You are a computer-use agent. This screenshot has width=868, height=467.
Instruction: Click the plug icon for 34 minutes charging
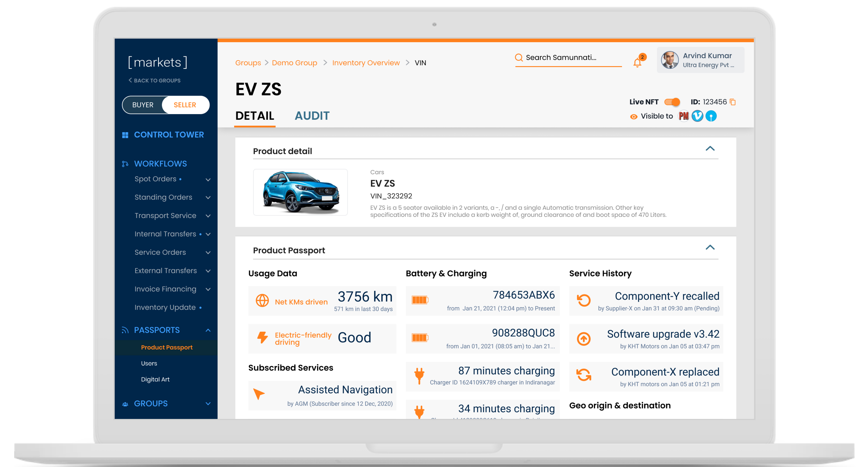tap(419, 412)
